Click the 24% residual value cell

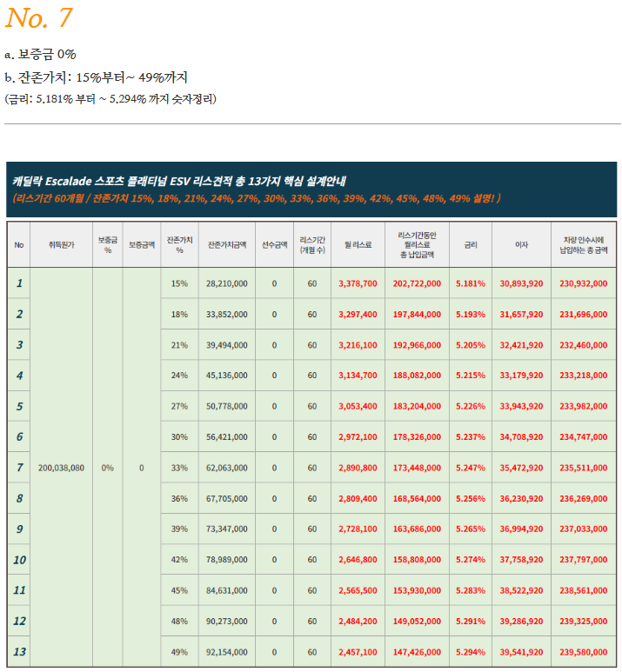(179, 376)
